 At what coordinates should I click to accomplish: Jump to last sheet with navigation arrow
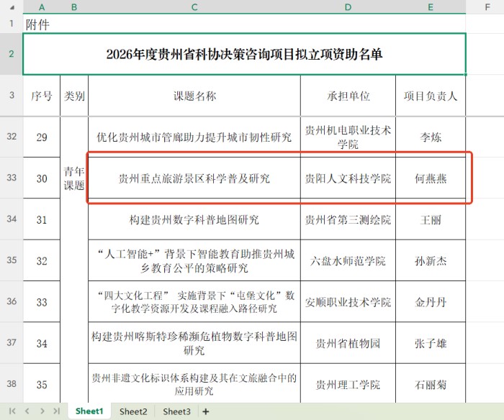pos(56,411)
